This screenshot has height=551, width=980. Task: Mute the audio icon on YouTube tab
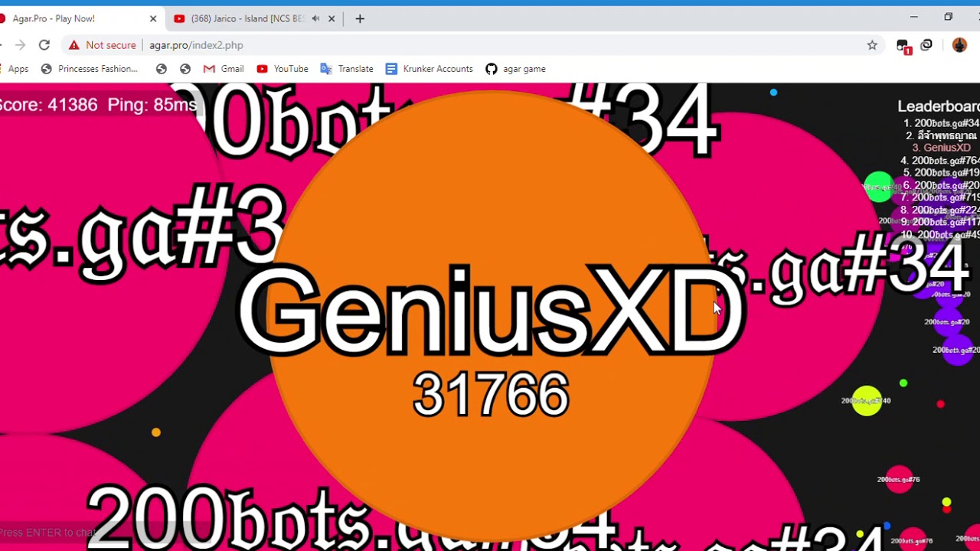(315, 18)
